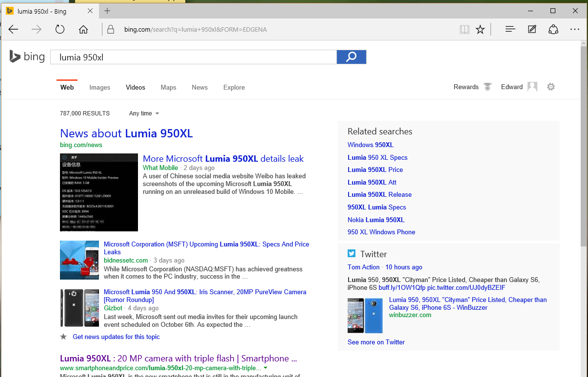Click the 787,000 RESULTS count text
This screenshot has height=377, width=588.
pos(85,113)
